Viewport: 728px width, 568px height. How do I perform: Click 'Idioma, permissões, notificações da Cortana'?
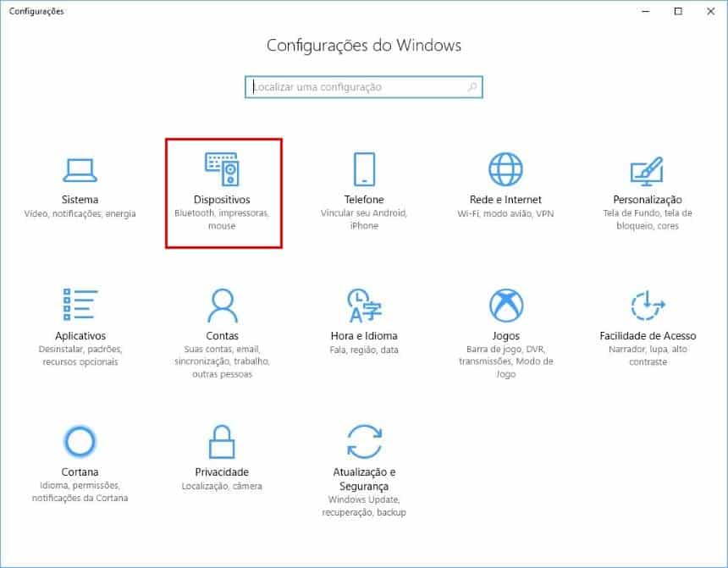[80, 491]
